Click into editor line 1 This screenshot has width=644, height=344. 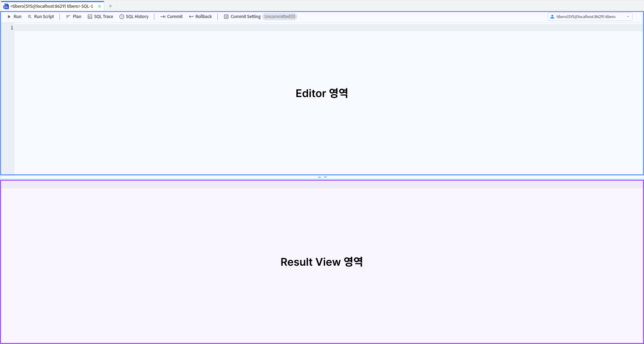(x=319, y=28)
